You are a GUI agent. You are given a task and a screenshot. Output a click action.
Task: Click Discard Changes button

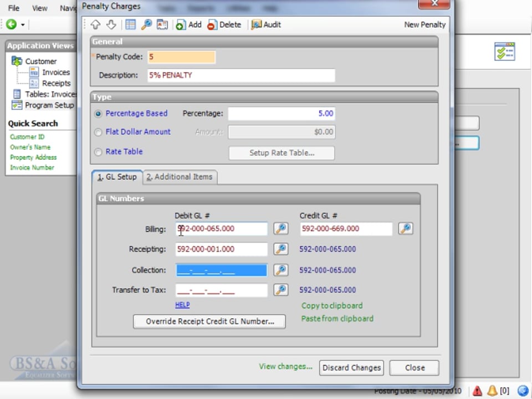pyautogui.click(x=351, y=368)
